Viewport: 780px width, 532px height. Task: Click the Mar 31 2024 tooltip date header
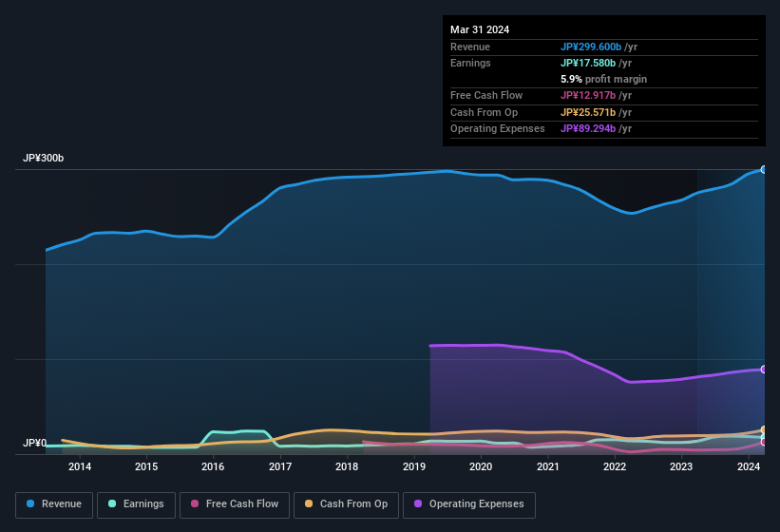pyautogui.click(x=480, y=29)
